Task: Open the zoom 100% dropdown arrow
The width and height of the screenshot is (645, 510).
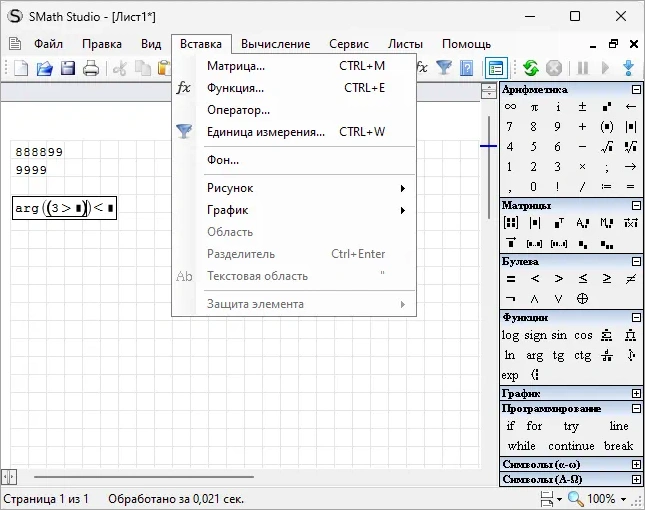Action: point(624,499)
